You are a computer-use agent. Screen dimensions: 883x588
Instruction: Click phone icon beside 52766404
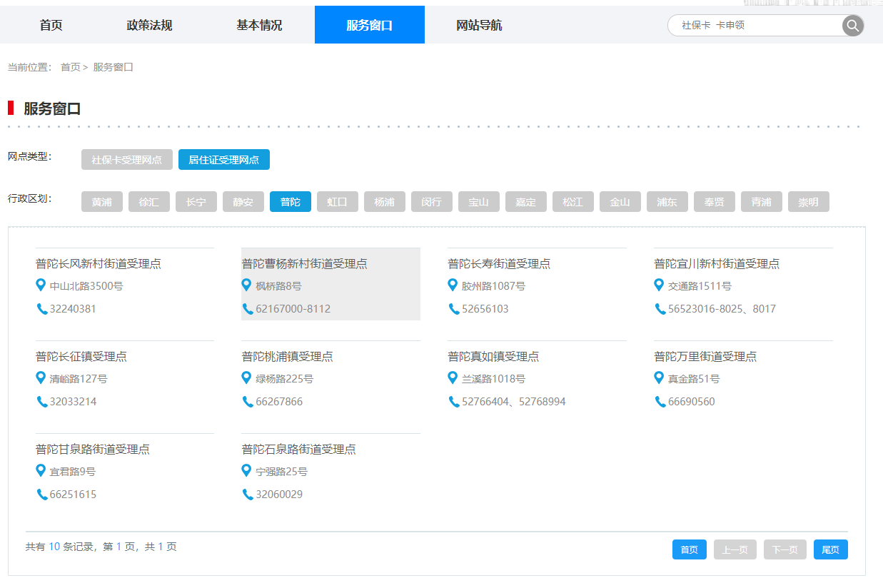coord(453,402)
